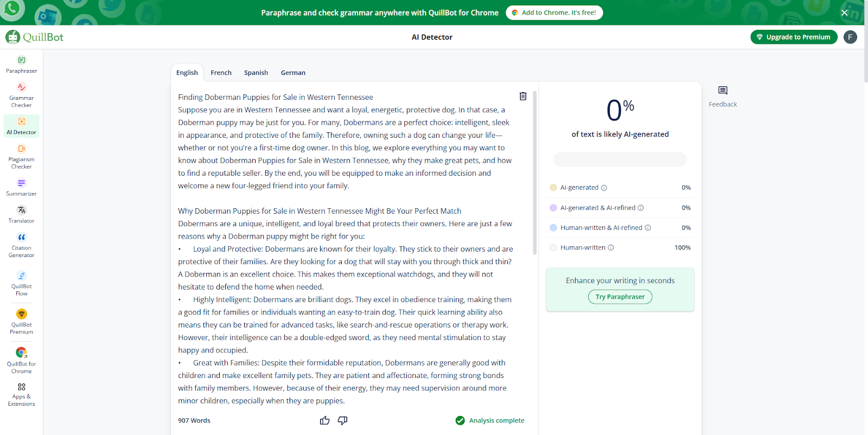Show info for Human-written & AI-refined
This screenshot has height=435, width=868.
coord(648,228)
